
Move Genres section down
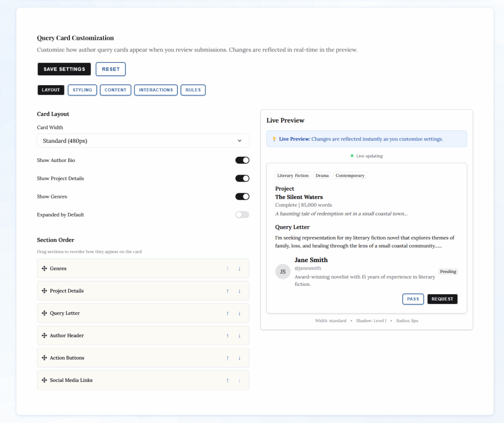tap(240, 269)
